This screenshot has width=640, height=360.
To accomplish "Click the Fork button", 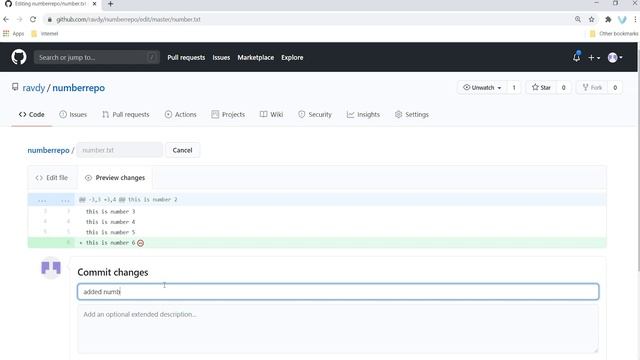I will pos(592,87).
